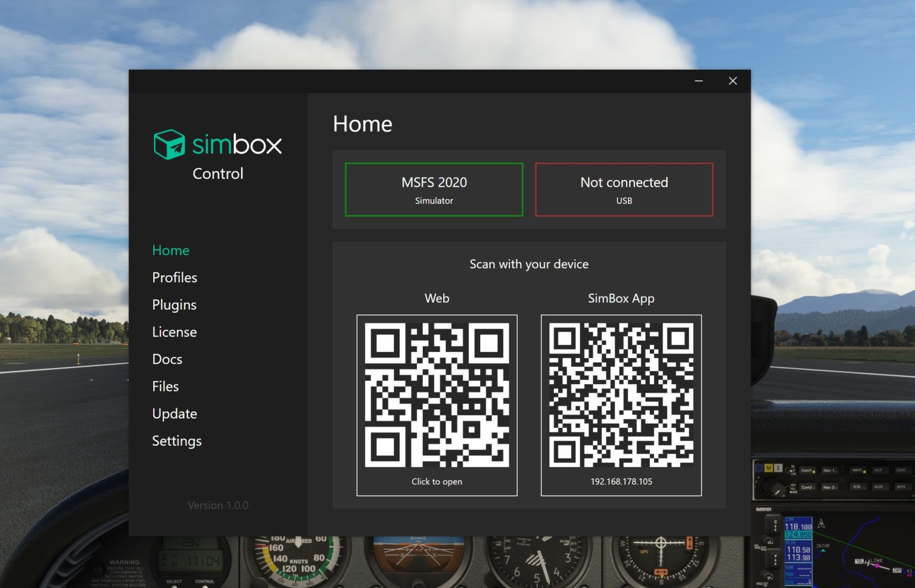Navigate to the License page
The height and width of the screenshot is (588, 915).
click(175, 332)
